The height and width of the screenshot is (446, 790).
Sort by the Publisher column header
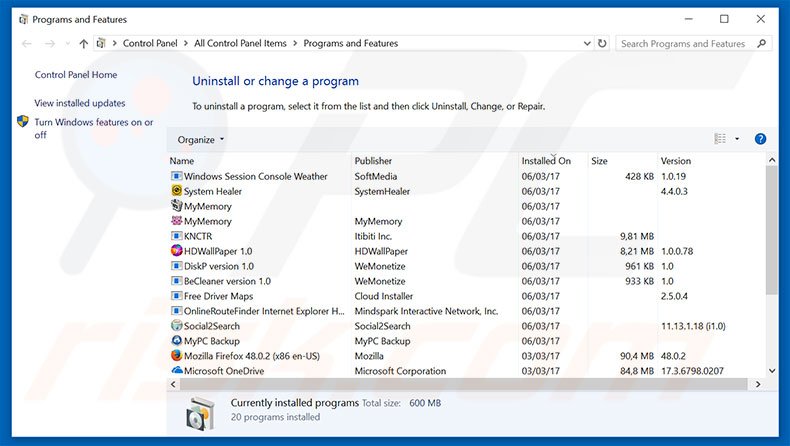coord(435,161)
